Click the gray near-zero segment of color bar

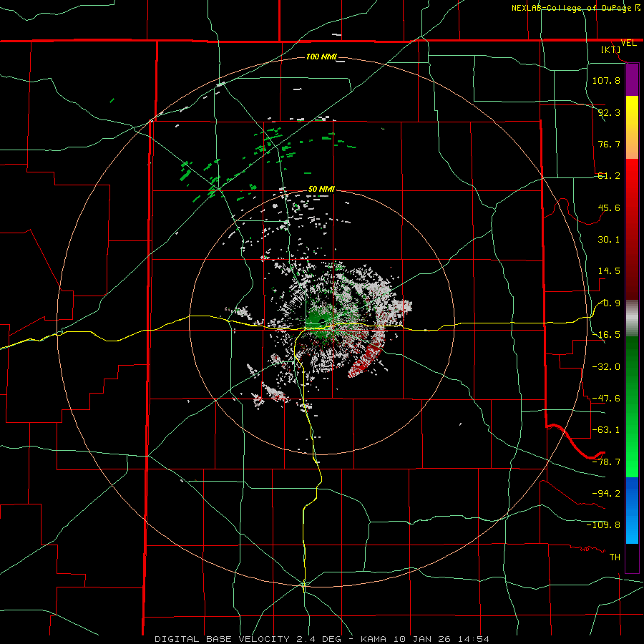[632, 318]
